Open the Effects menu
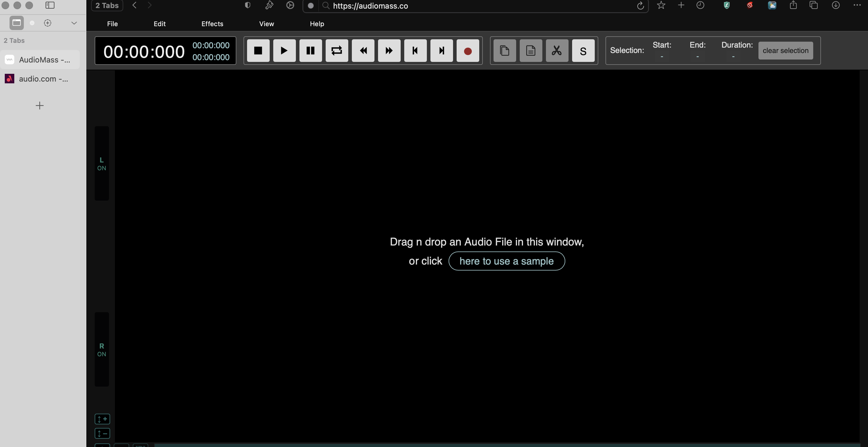868x447 pixels. [x=212, y=24]
